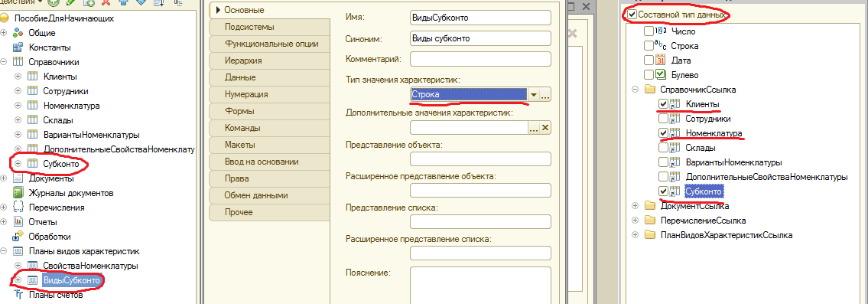Image resolution: width=868 pixels, height=304 pixels.
Task: Uncheck Номенклатура in the type list
Action: [x=663, y=133]
